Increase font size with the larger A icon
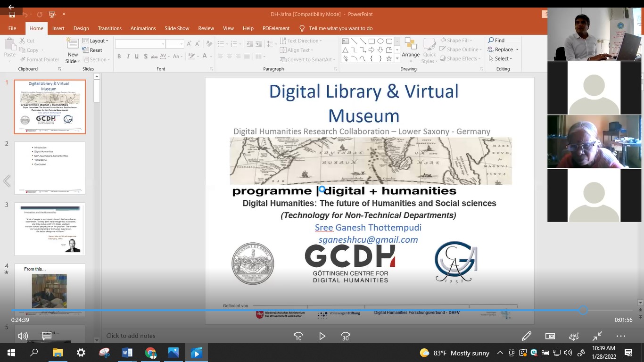 tap(190, 44)
